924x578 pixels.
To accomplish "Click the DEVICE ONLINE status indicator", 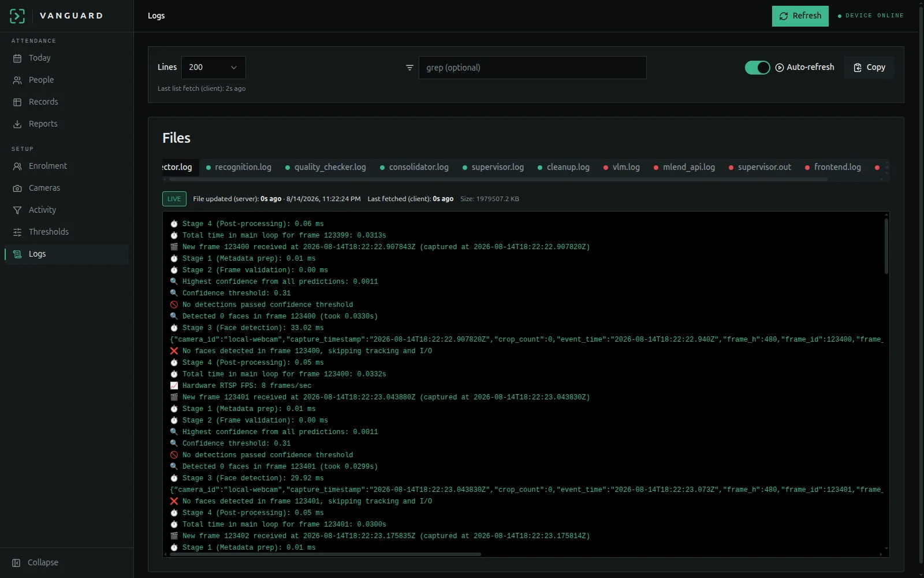I will tap(871, 16).
